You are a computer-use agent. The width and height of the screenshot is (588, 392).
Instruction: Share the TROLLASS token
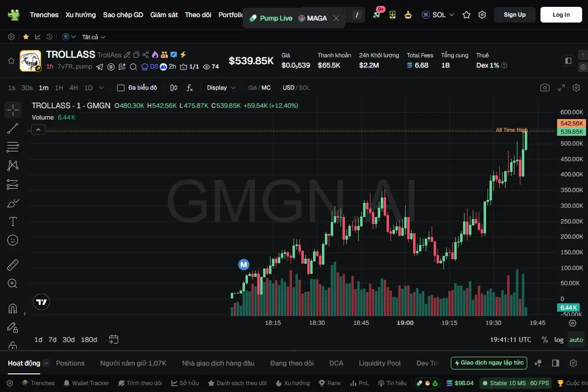(x=146, y=55)
